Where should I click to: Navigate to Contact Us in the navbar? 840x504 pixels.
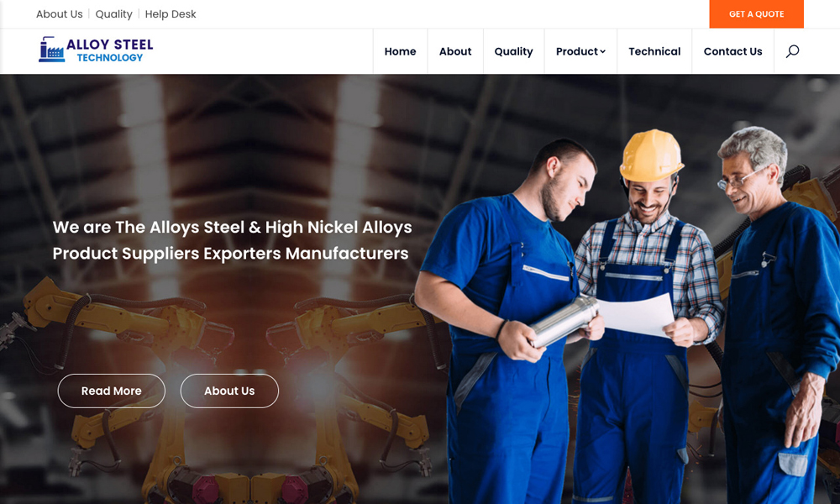[x=732, y=51]
